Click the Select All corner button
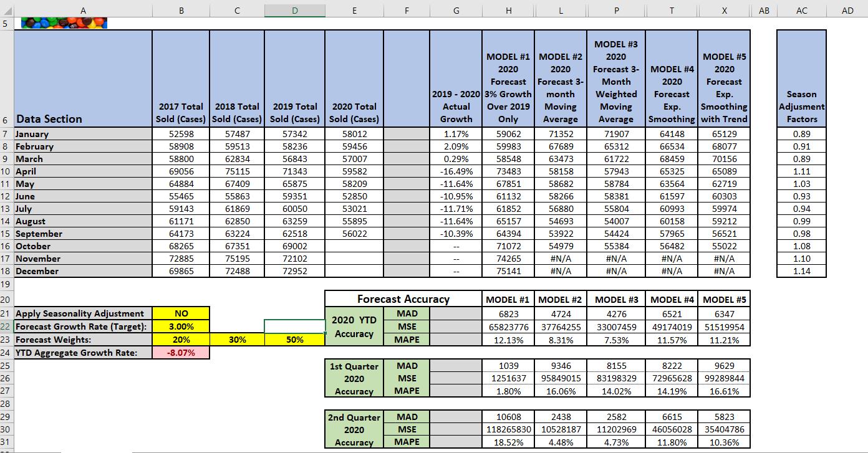The width and height of the screenshot is (868, 453). click(x=7, y=10)
